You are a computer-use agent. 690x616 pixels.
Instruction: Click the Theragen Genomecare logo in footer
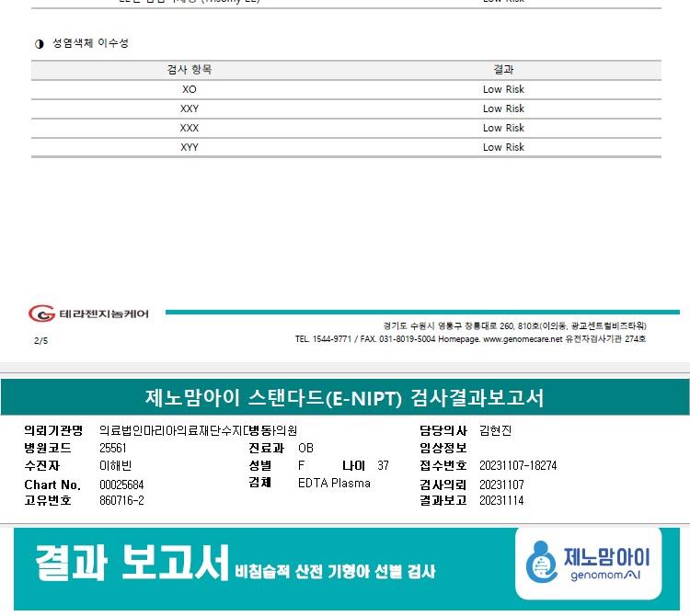pos(88,314)
